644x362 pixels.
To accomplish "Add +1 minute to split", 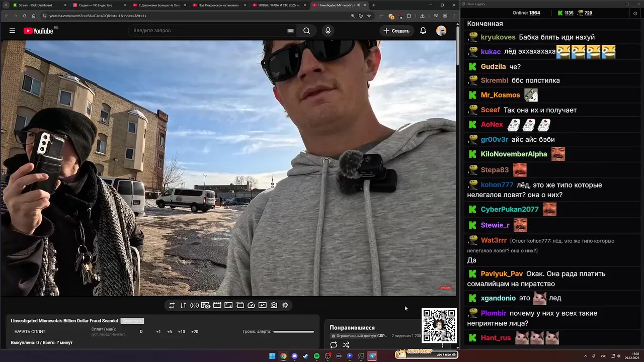I will point(158,331).
